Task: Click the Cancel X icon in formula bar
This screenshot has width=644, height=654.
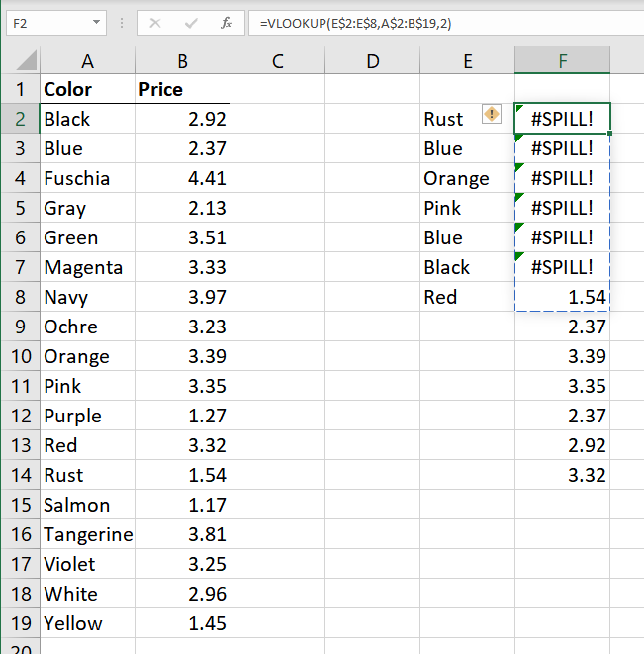Action: pos(155,23)
